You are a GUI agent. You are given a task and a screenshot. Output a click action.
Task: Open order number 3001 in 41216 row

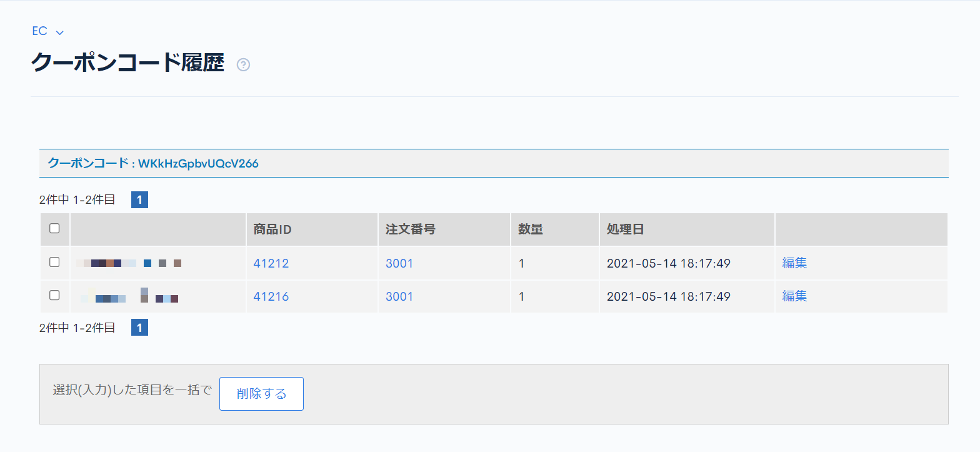(399, 296)
